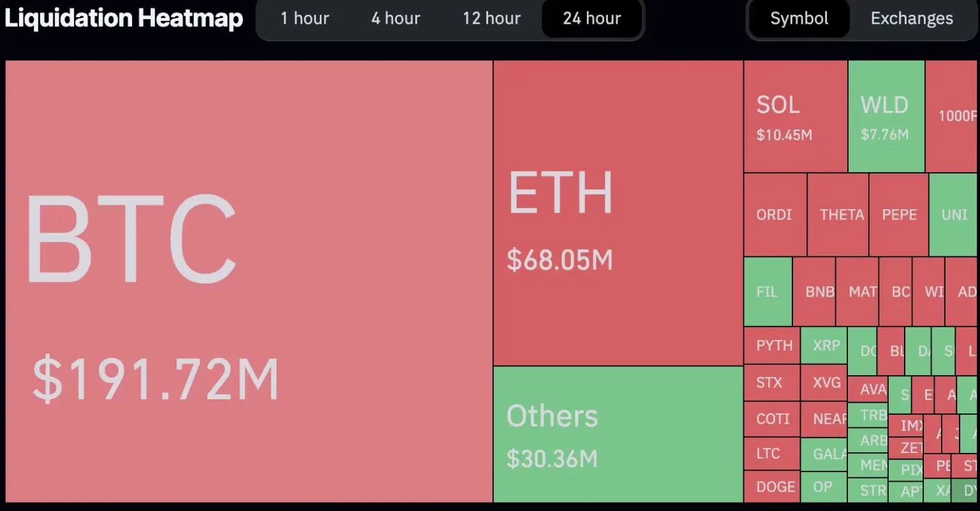Choose the 12 hour timeframe
The width and height of the screenshot is (980, 511).
point(491,19)
